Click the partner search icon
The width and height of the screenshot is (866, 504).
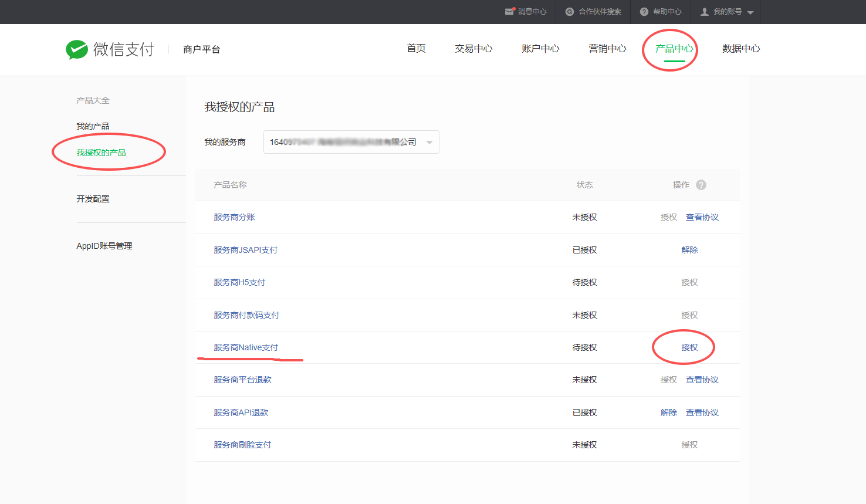click(569, 12)
